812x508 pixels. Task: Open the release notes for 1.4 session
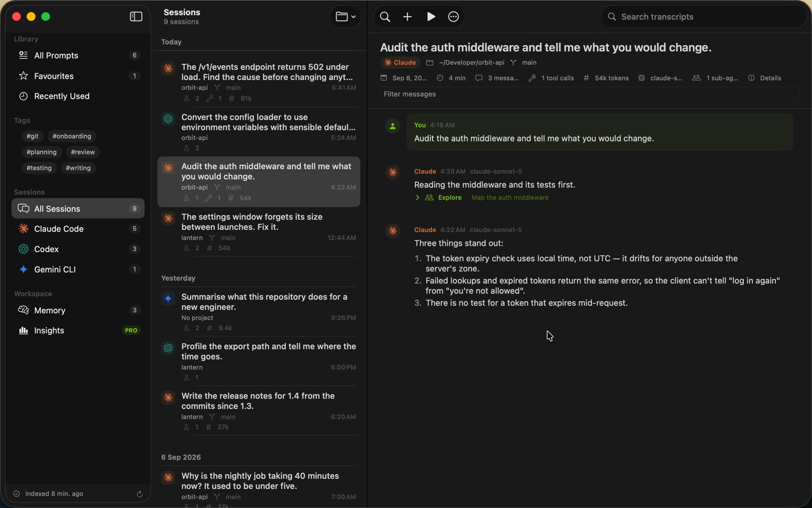click(259, 411)
